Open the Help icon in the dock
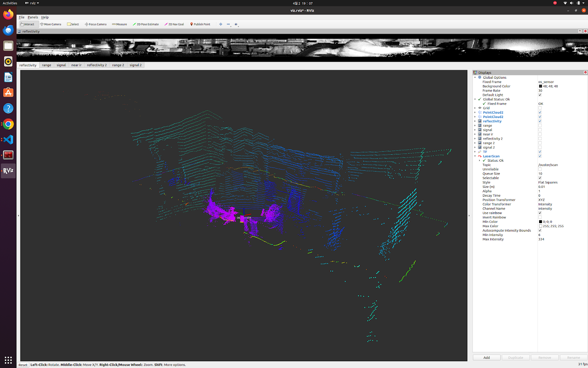Screen dimensions: 588x368 (x=8, y=108)
